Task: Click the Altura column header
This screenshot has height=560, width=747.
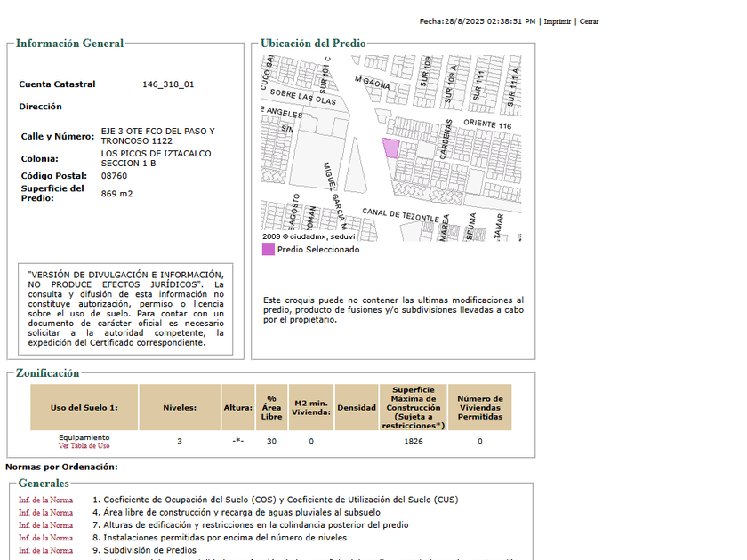Action: tap(237, 408)
